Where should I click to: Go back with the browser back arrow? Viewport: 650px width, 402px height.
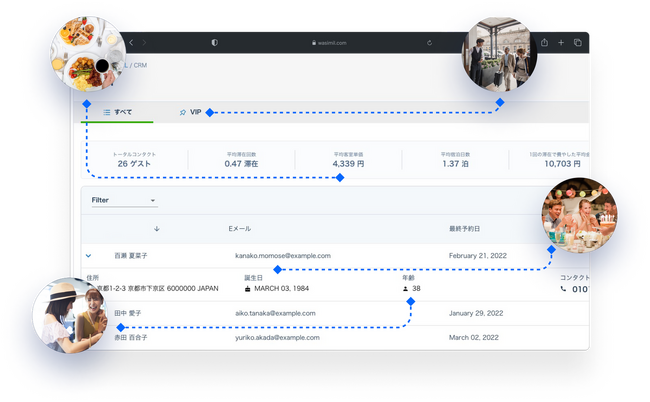[x=131, y=42]
